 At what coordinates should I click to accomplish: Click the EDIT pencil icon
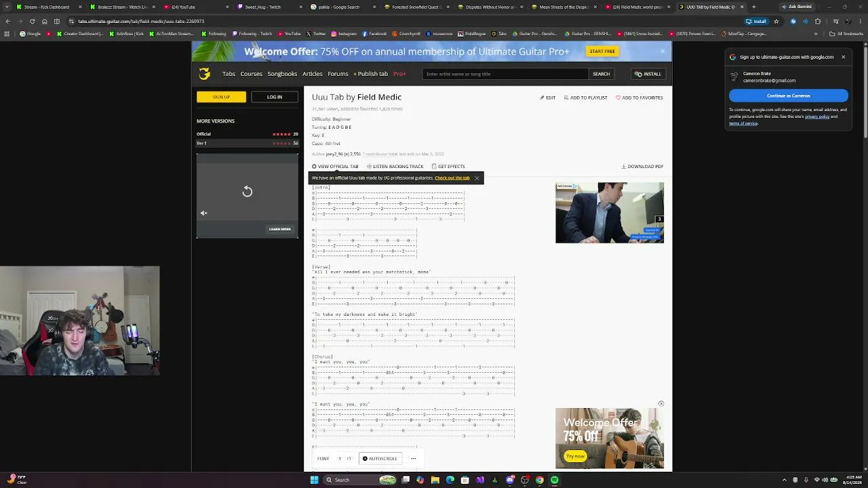tap(547, 98)
